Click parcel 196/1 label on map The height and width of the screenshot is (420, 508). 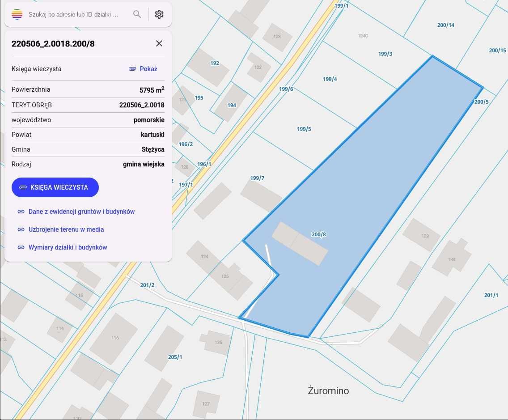pyautogui.click(x=204, y=164)
